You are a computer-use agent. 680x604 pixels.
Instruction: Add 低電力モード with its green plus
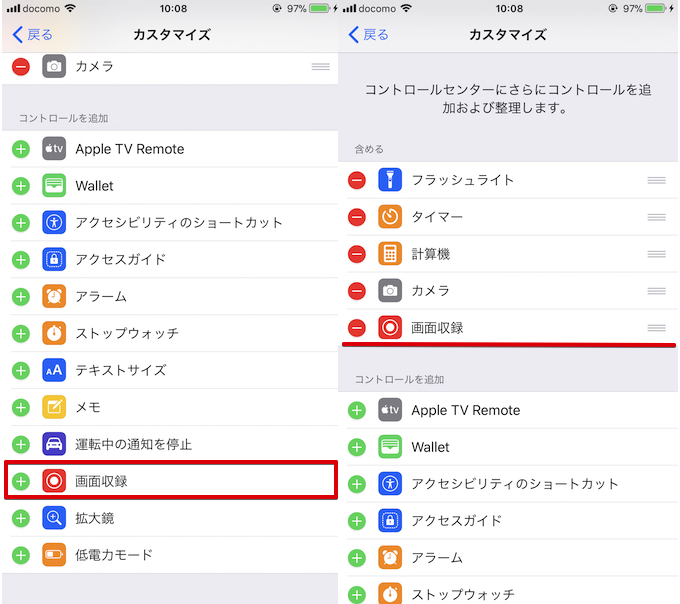click(x=20, y=555)
